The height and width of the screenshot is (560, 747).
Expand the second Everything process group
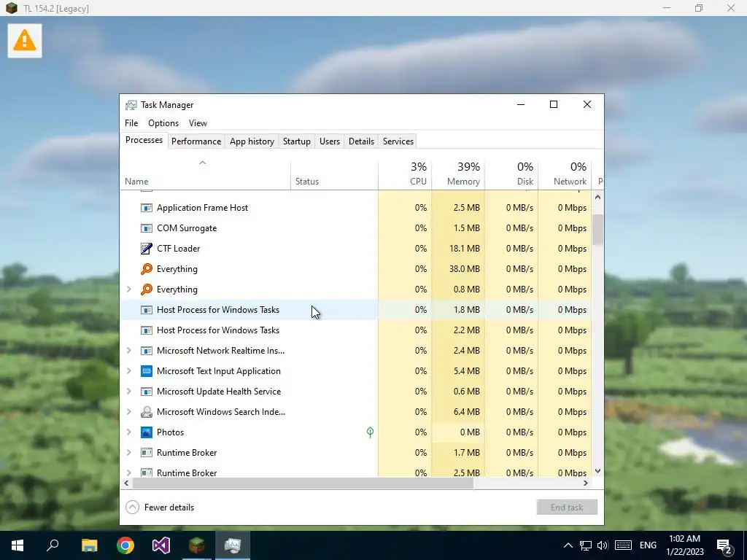[x=128, y=289]
